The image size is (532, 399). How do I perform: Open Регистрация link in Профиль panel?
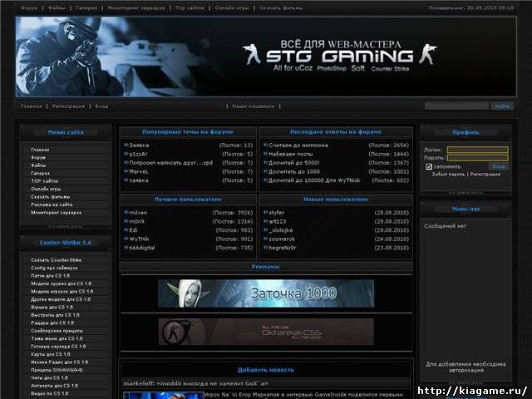tap(485, 175)
